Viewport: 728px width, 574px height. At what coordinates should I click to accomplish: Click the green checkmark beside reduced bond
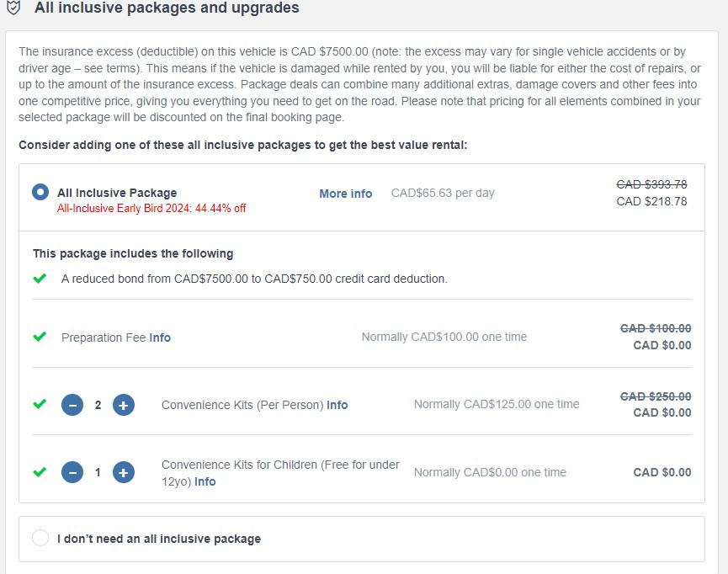(x=40, y=278)
